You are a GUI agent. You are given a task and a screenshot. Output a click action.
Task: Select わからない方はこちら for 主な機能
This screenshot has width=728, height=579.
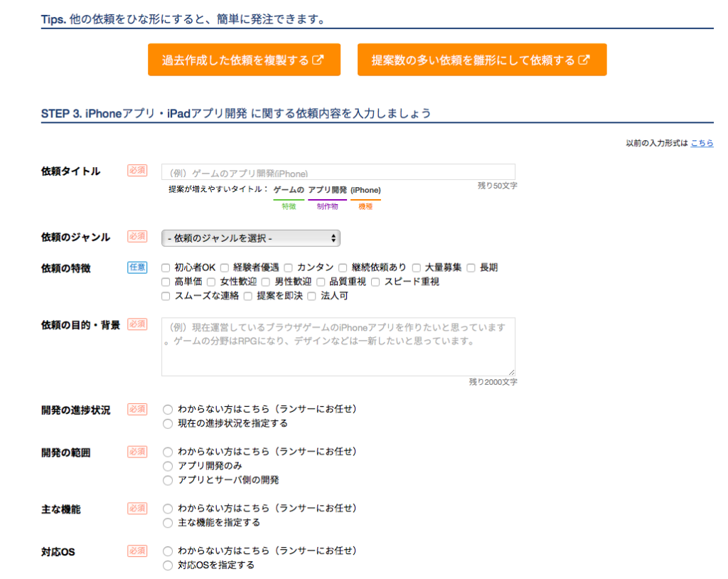tap(168, 509)
